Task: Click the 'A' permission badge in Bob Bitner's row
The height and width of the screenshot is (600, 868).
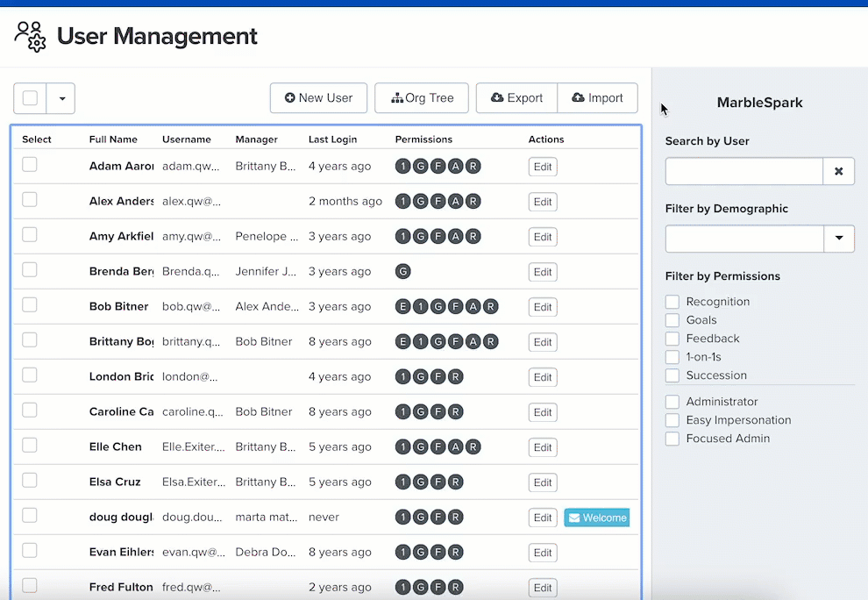Action: (x=473, y=306)
